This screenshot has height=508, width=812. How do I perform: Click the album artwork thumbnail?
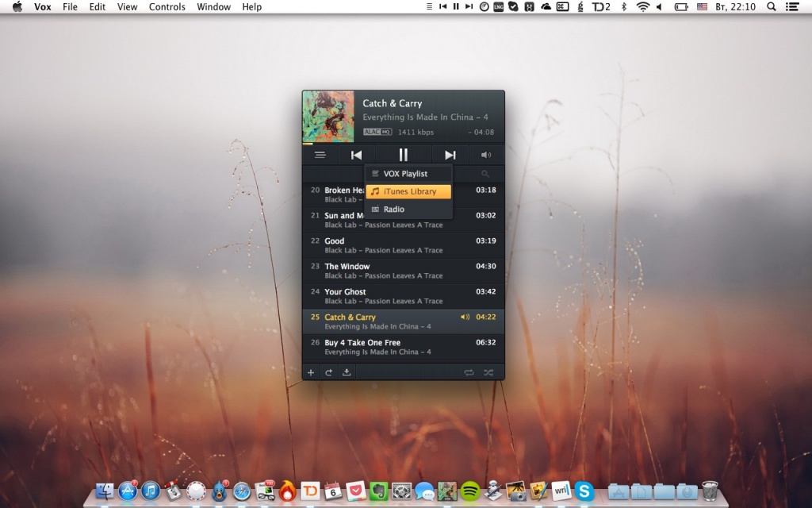(x=328, y=117)
